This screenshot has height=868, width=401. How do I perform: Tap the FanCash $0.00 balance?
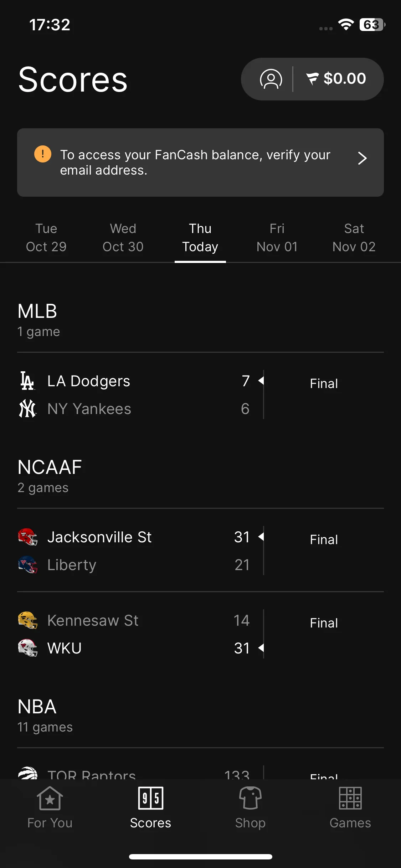(x=336, y=79)
